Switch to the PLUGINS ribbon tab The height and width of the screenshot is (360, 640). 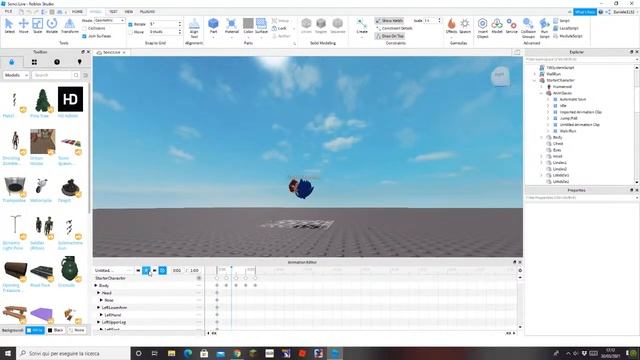click(147, 11)
